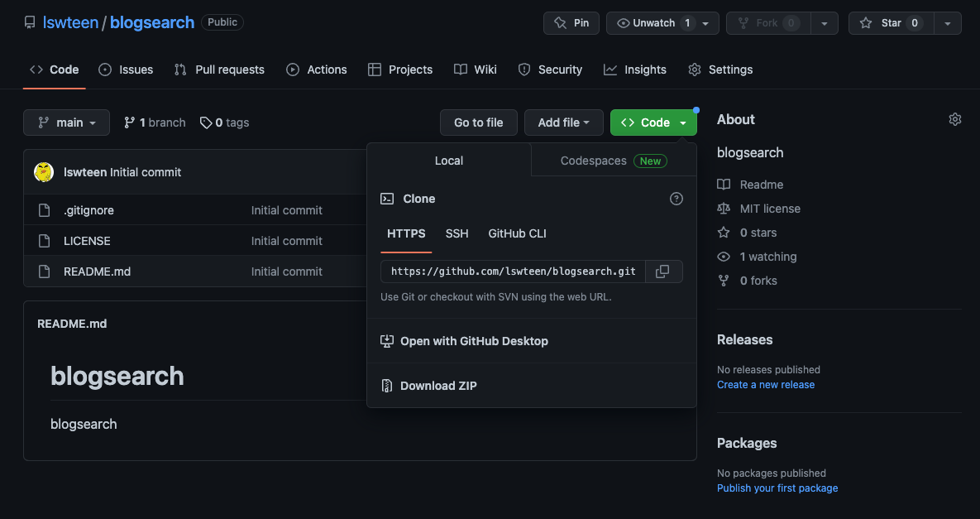The image size is (980, 519).
Task: Open the Issues tab
Action: (x=126, y=70)
